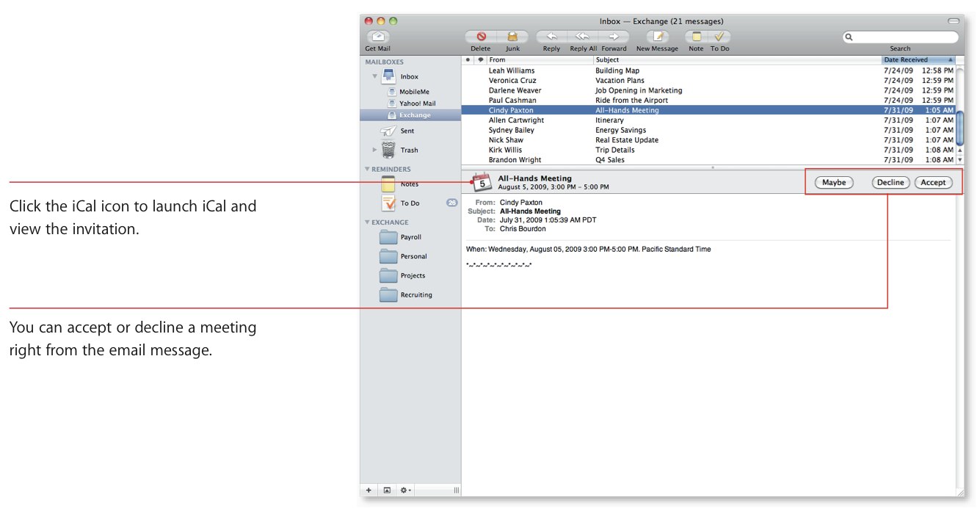Click the Reply arrow button
The height and width of the screenshot is (508, 980).
551,37
